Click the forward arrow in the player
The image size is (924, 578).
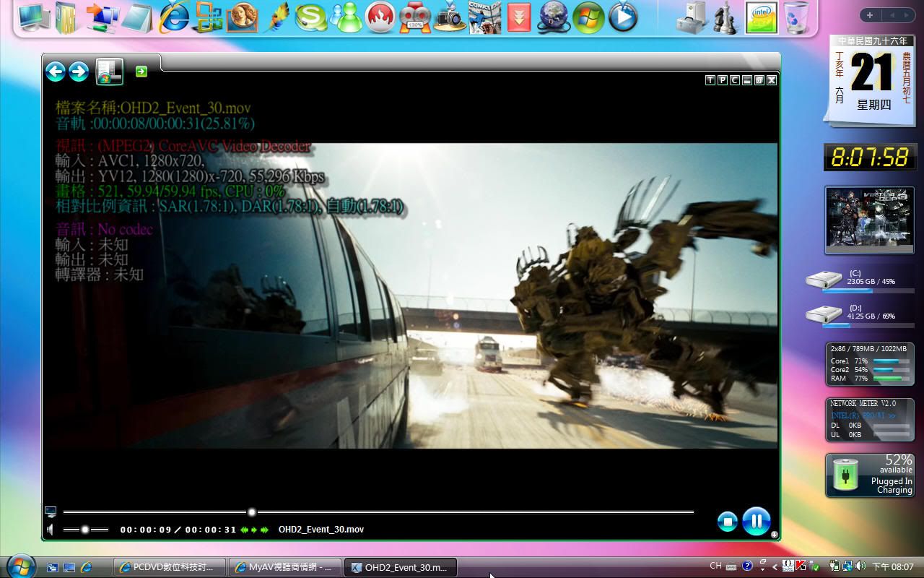pyautogui.click(x=79, y=72)
